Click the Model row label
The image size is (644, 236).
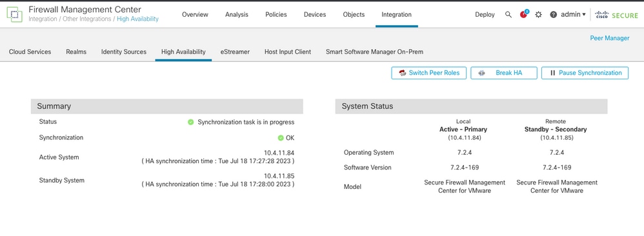point(352,187)
